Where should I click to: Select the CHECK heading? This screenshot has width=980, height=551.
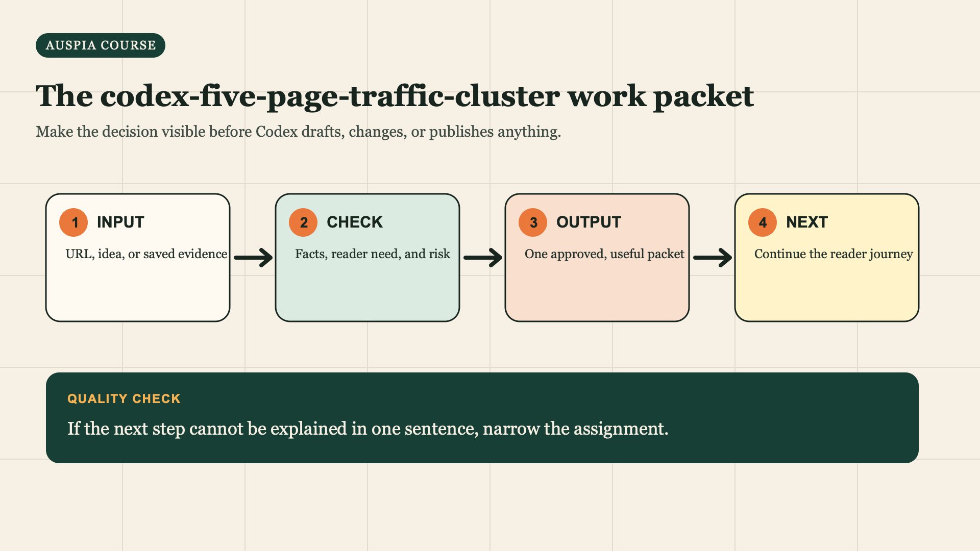click(x=355, y=222)
